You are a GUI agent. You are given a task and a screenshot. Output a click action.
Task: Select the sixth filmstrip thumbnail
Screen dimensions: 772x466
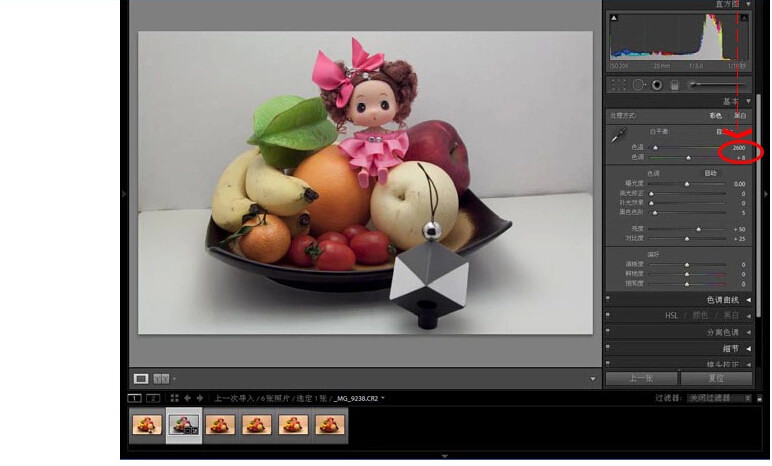click(x=329, y=425)
